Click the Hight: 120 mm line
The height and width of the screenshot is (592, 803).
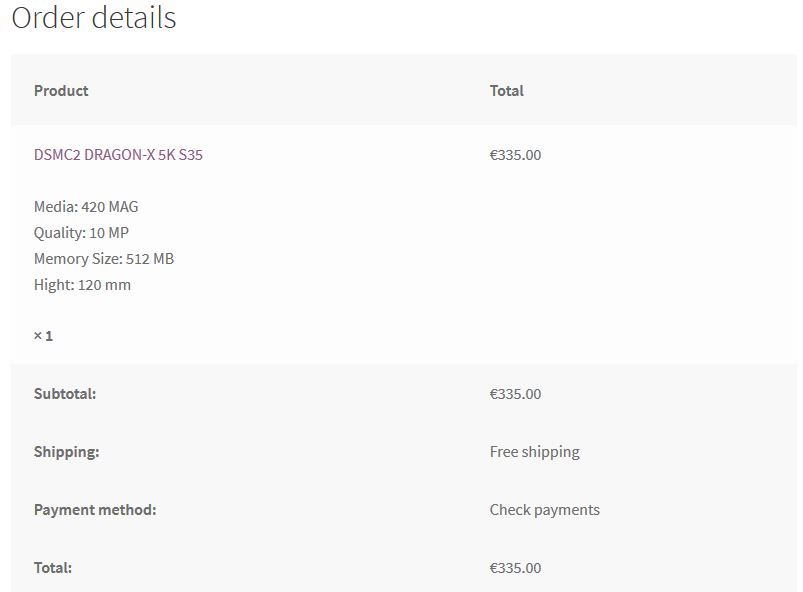(x=82, y=285)
